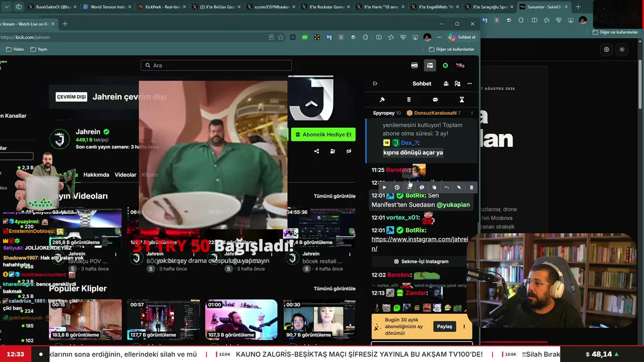Click reply arrow in message action bar
The height and width of the screenshot is (362, 644).
446,188
